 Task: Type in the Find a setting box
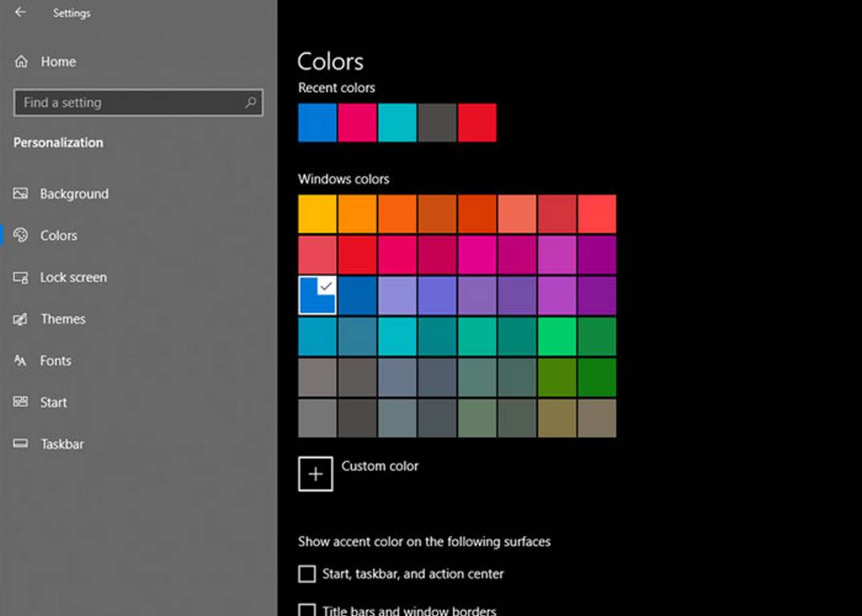[x=128, y=103]
